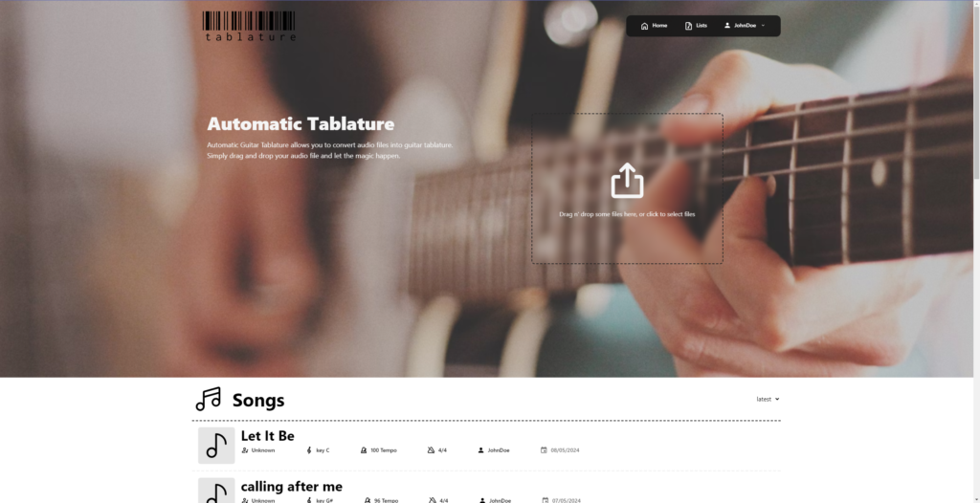Click the Let It Be note thumbnail
The height and width of the screenshot is (503, 980).
216,446
